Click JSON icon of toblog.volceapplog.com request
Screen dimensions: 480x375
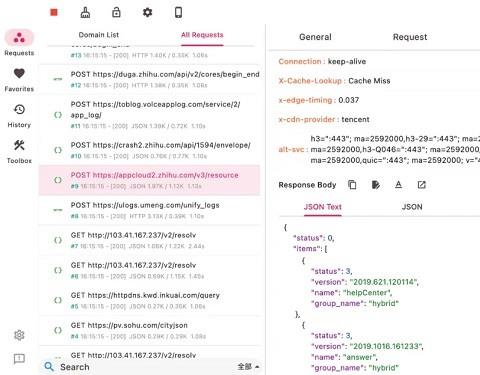click(x=58, y=115)
